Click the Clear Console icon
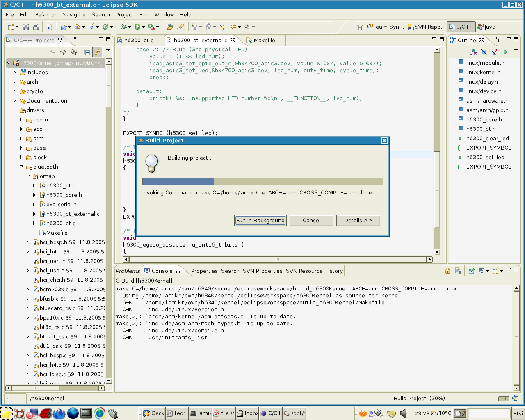 [x=459, y=271]
